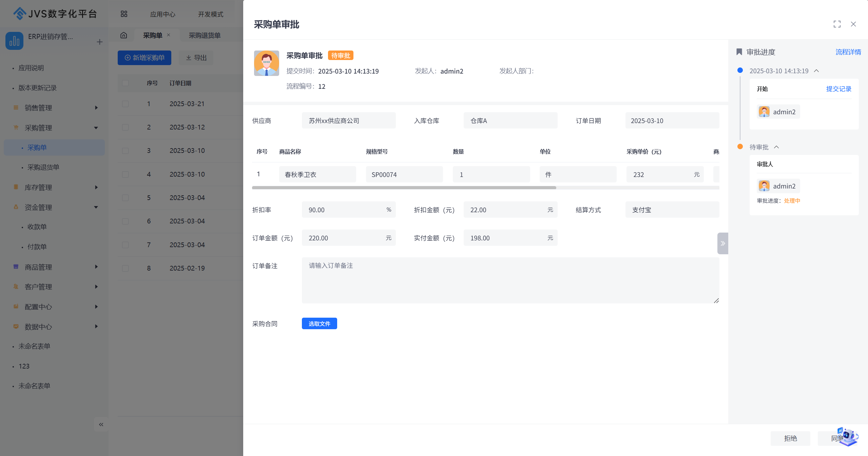Check the checkbox for order dated 2025-02-19
Screen dimensions: 868x456
tap(125, 268)
